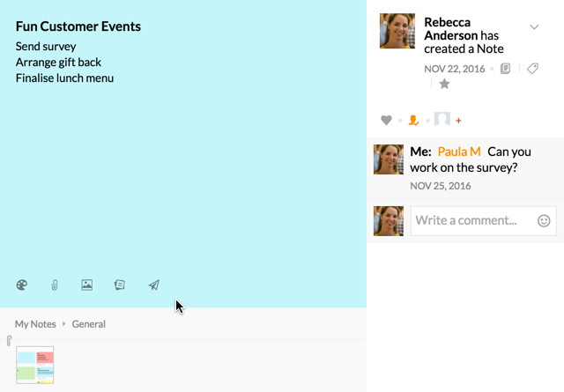
Task: Like the note with heart icon
Action: pos(386,120)
